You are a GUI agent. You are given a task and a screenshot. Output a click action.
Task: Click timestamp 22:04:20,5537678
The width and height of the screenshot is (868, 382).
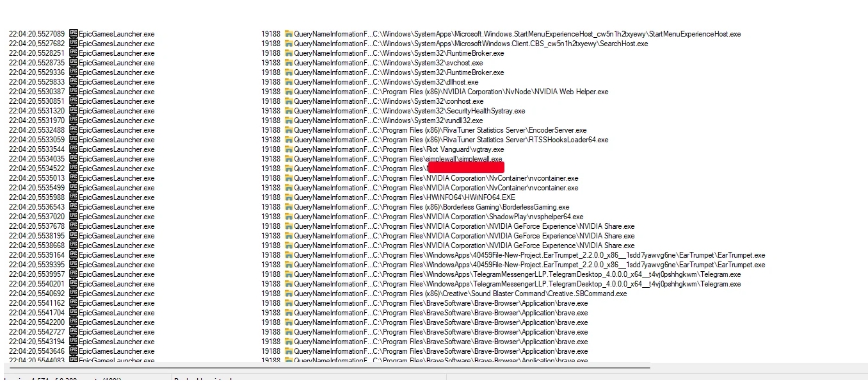36,226
